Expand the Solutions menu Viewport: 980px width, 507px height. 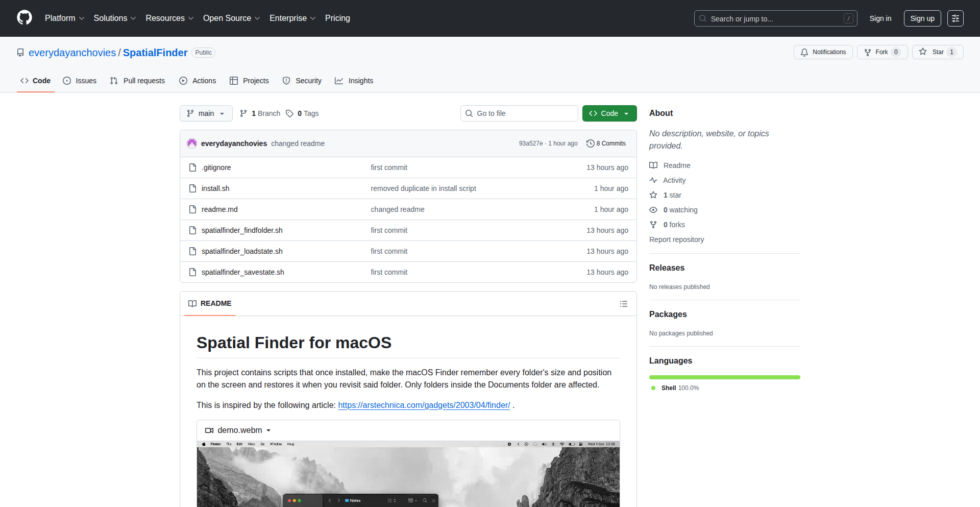pos(115,18)
